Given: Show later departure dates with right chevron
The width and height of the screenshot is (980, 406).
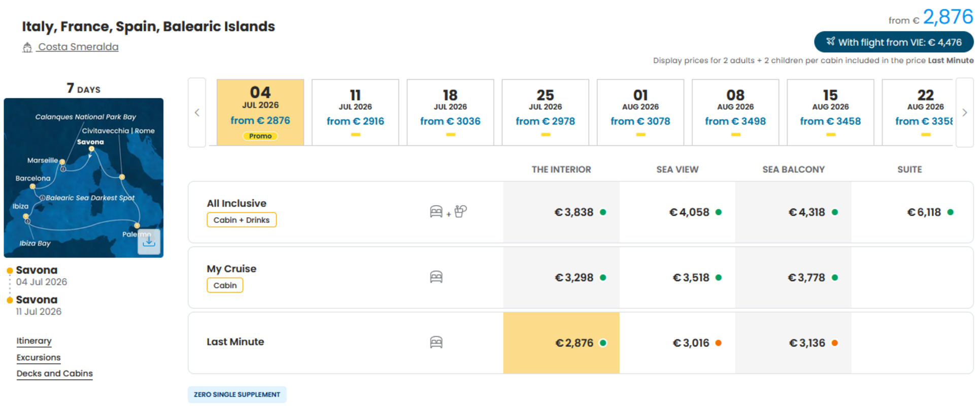Looking at the screenshot, I should [964, 113].
